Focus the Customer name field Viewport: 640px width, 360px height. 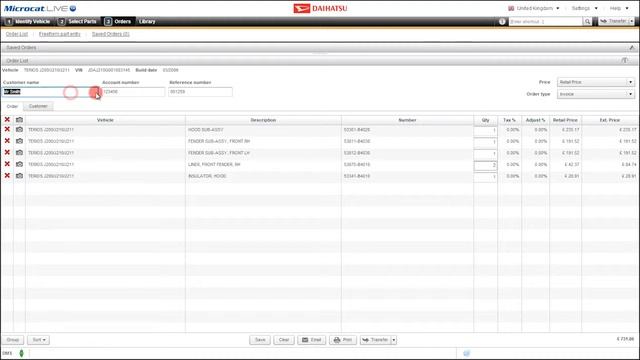coord(51,92)
